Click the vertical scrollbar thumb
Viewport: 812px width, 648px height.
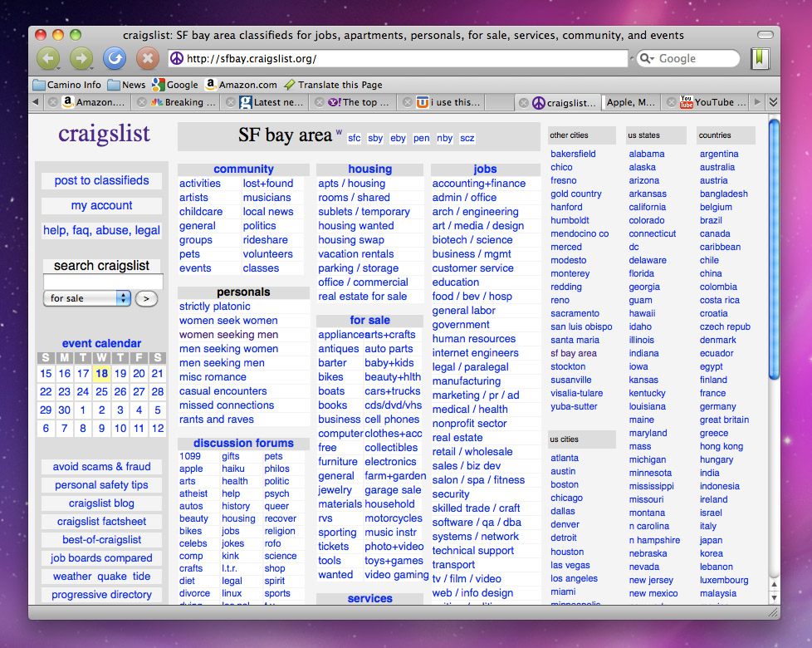(774, 250)
